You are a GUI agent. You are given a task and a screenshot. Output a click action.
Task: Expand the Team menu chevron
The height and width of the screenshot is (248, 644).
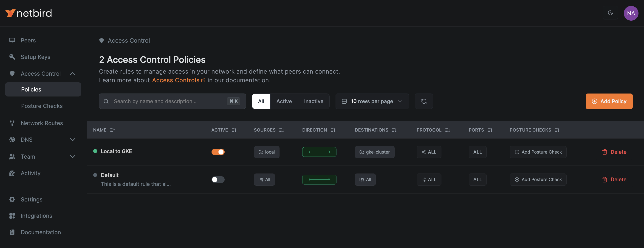click(x=73, y=157)
